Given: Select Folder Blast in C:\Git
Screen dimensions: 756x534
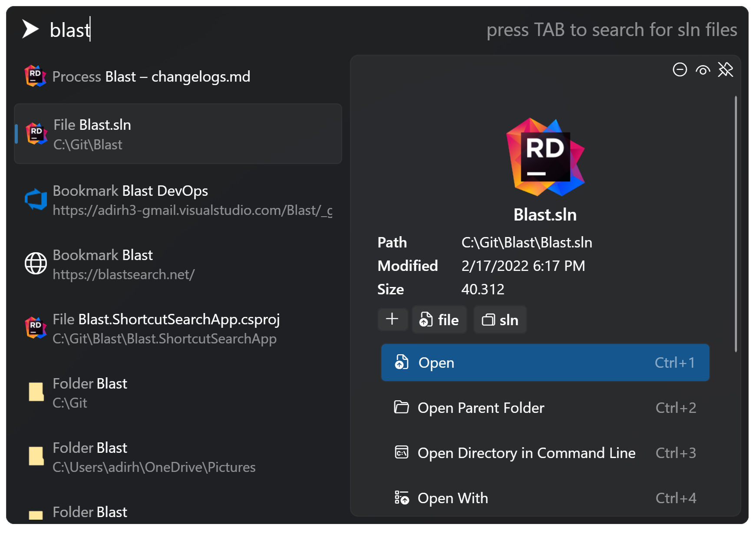Looking at the screenshot, I should [178, 393].
